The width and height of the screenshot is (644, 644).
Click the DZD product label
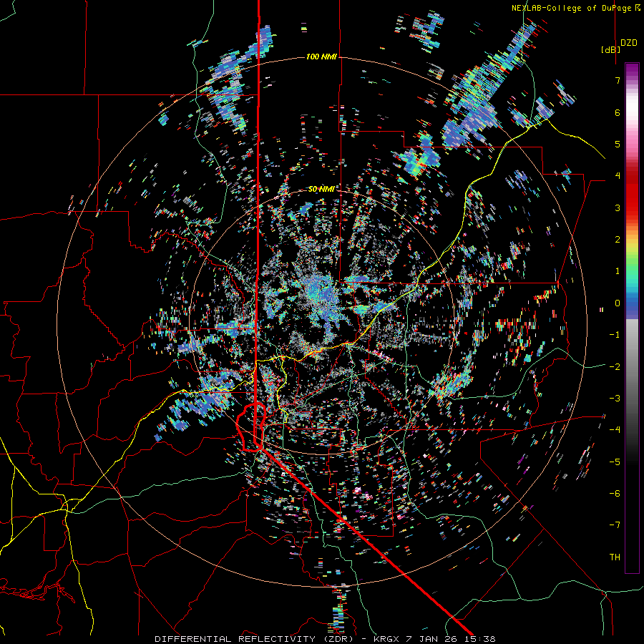coord(629,43)
